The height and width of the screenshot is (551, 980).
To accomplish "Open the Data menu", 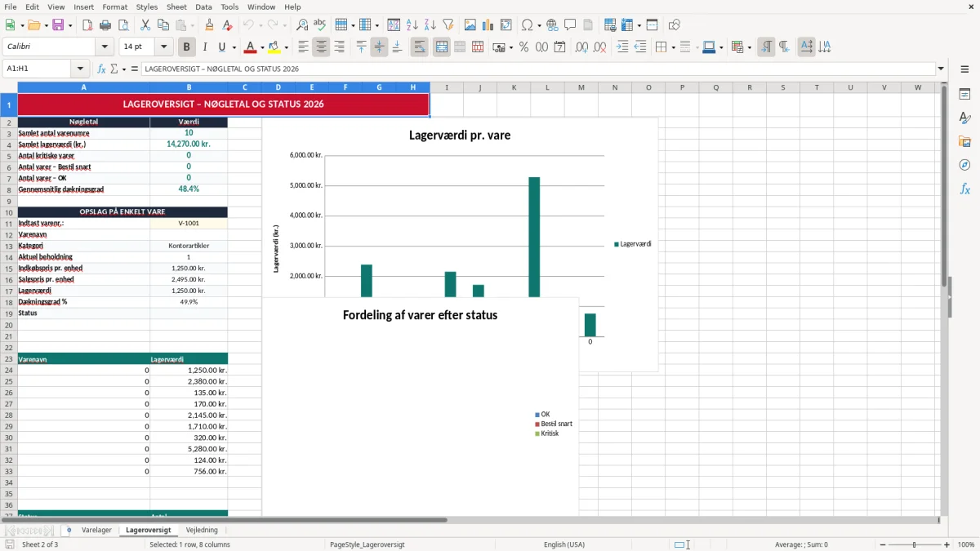I will tap(203, 7).
